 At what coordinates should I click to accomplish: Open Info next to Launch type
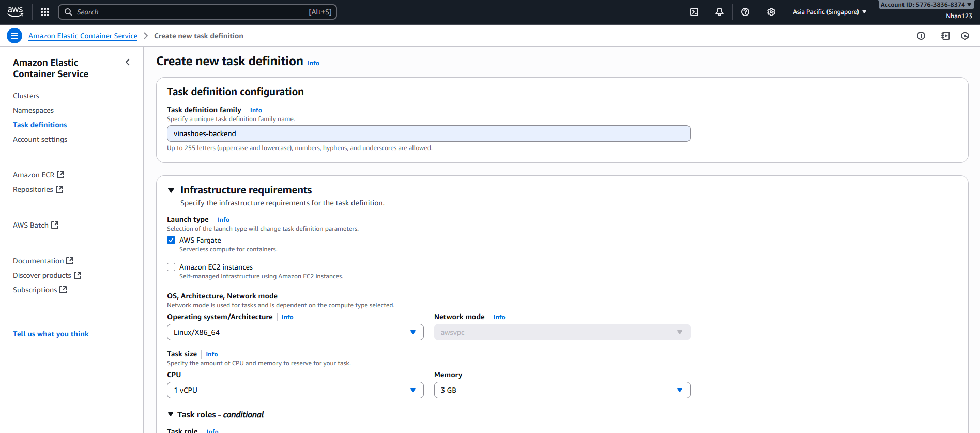point(223,220)
